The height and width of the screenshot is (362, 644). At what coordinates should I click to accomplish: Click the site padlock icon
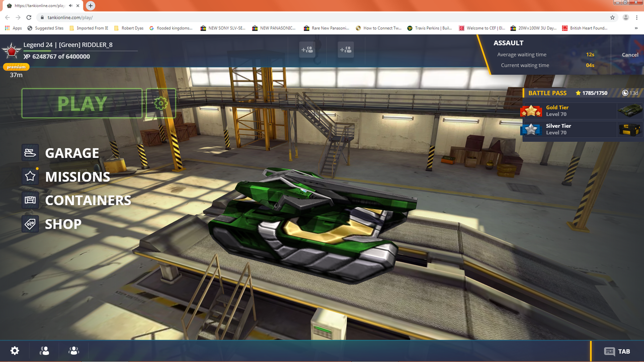click(x=42, y=17)
